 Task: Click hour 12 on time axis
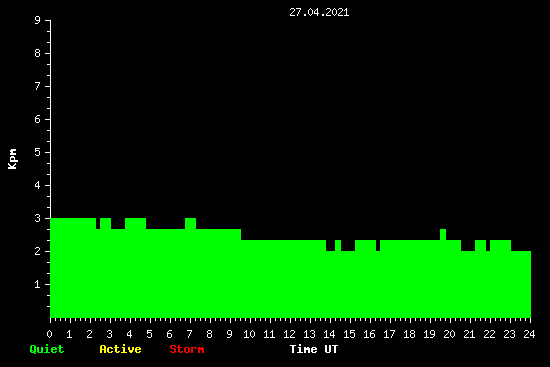(289, 334)
